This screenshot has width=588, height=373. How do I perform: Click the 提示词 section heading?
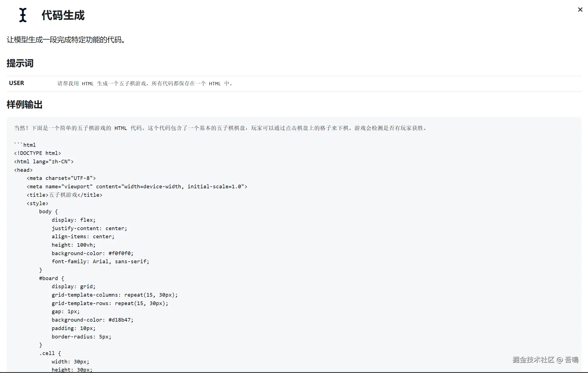[20, 63]
